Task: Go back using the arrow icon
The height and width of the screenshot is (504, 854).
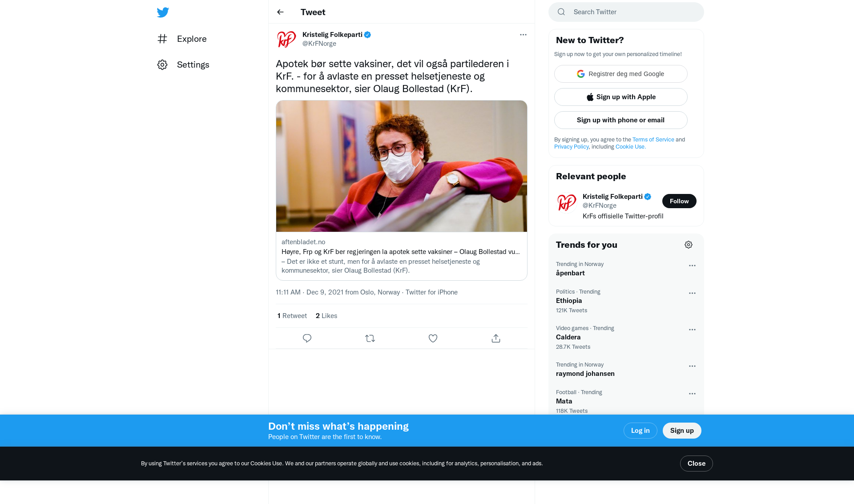Action: (280, 12)
